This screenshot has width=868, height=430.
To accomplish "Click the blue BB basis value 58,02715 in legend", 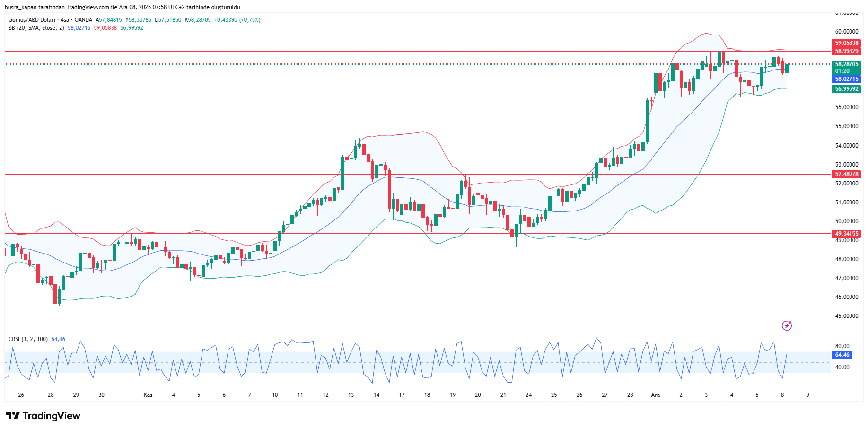I will pos(79,28).
